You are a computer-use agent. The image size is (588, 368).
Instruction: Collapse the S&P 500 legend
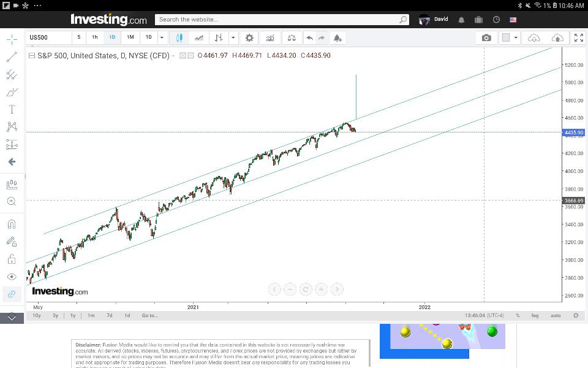[x=32, y=56]
